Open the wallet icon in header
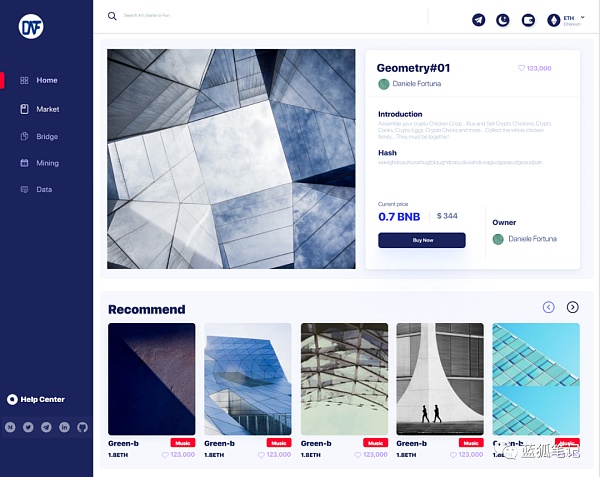The image size is (600, 477). pyautogui.click(x=528, y=20)
